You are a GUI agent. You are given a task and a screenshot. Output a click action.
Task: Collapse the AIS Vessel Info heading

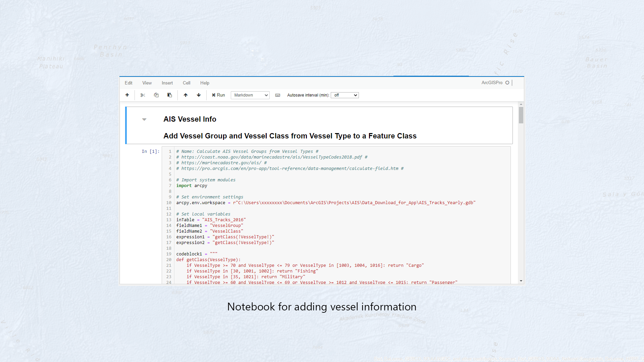click(x=144, y=120)
